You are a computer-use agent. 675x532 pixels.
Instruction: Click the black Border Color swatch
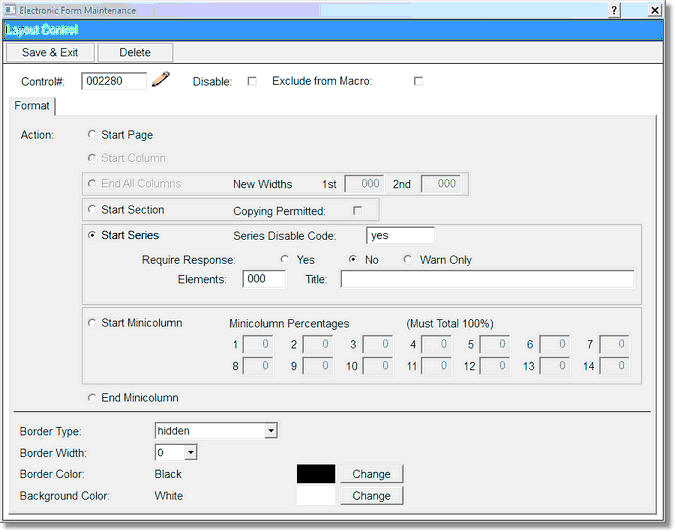[x=316, y=473]
